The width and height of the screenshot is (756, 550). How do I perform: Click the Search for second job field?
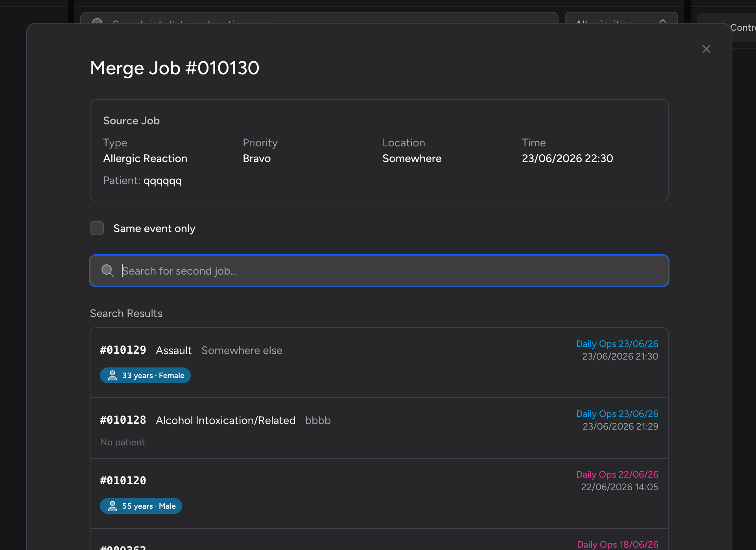(379, 271)
